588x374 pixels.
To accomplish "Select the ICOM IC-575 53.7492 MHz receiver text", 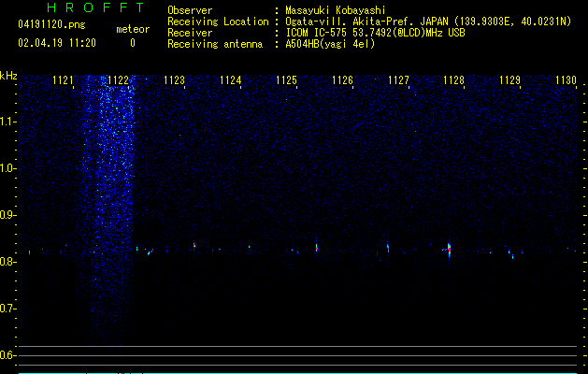I will pos(376,33).
